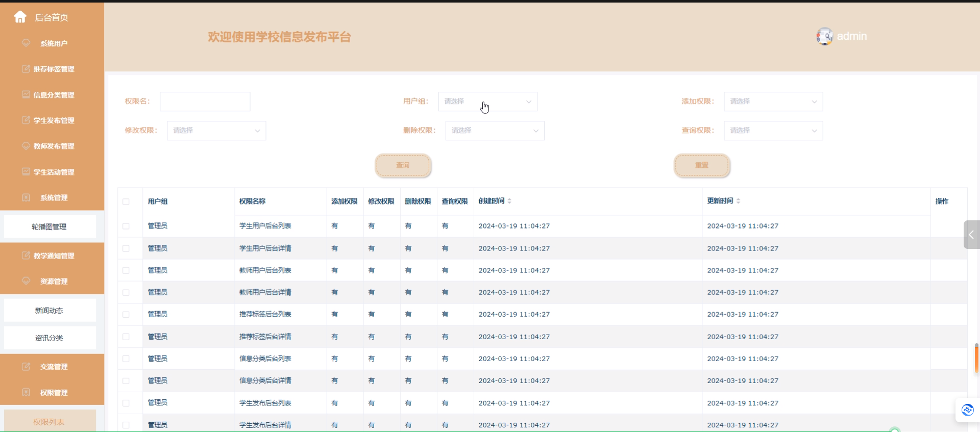Click the 权限名 text input field

point(205,101)
